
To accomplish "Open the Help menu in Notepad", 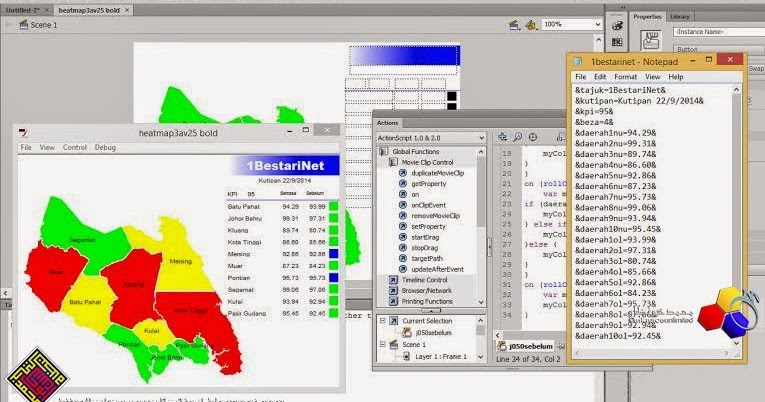I will (x=676, y=77).
